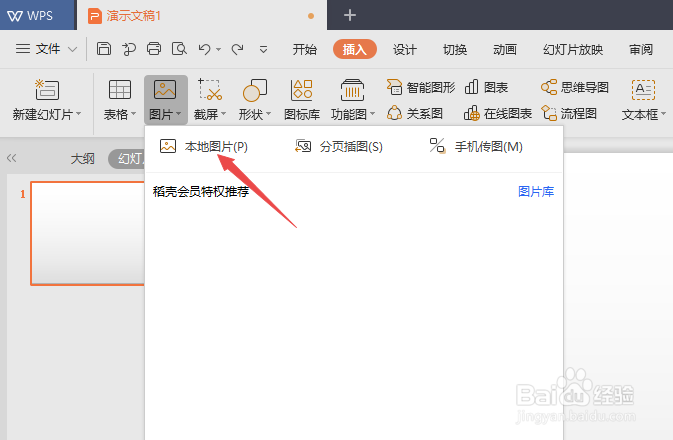Click the 表格 table icon
The height and width of the screenshot is (440, 673).
(x=120, y=90)
